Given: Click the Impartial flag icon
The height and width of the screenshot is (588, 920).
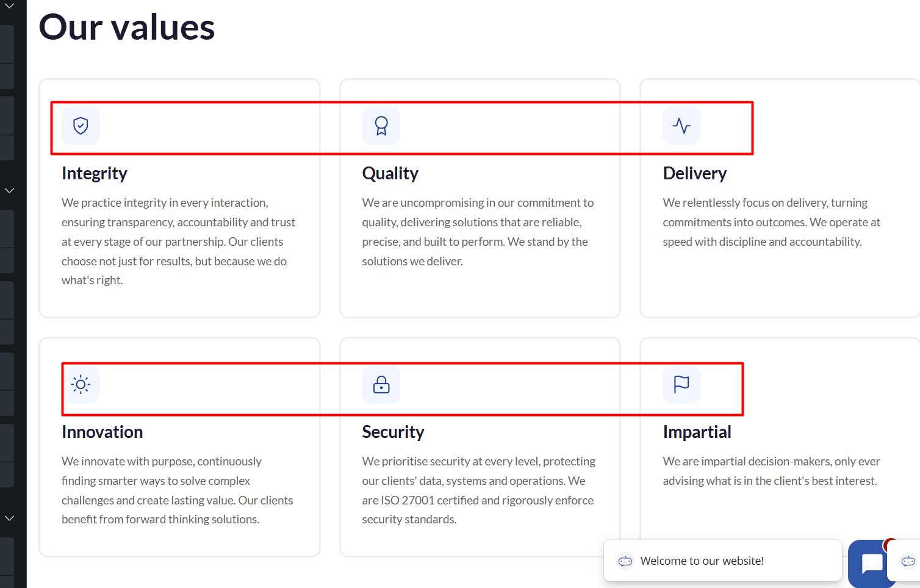Looking at the screenshot, I should click(x=681, y=384).
